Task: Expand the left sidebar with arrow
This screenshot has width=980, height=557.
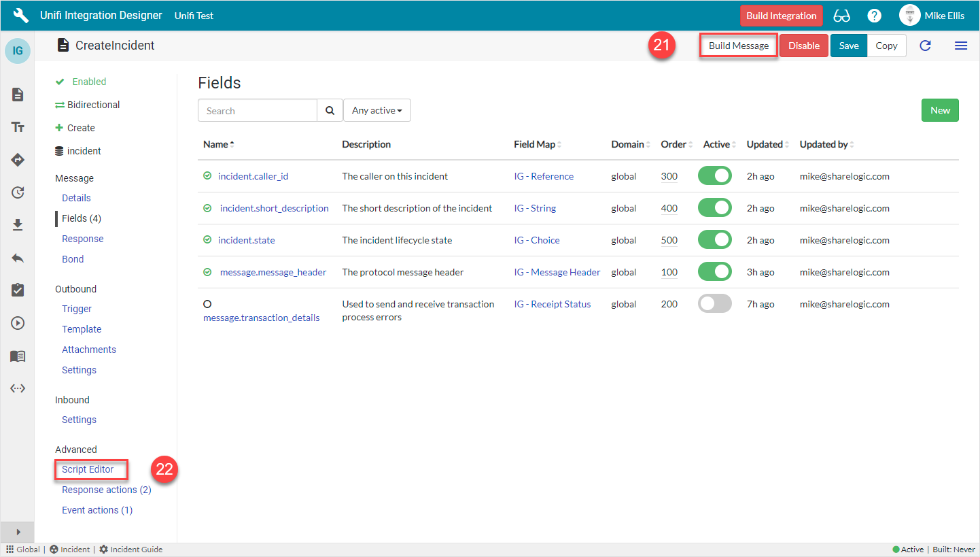Action: pos(18,532)
